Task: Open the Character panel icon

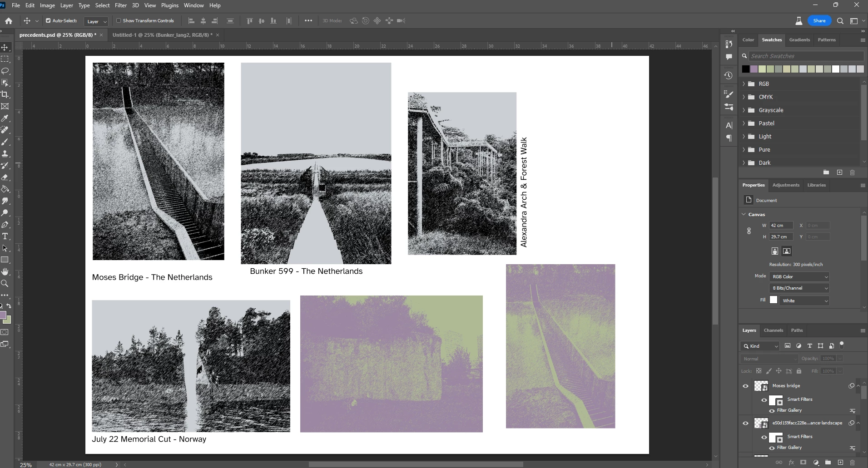Action: (729, 125)
